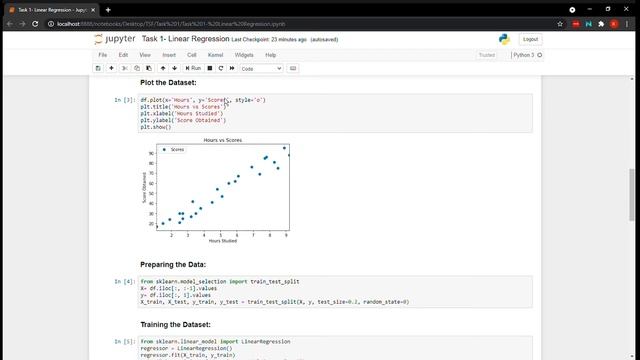Click the Plot the Dataset heading
Screen dimensions: 640x360
point(168,83)
